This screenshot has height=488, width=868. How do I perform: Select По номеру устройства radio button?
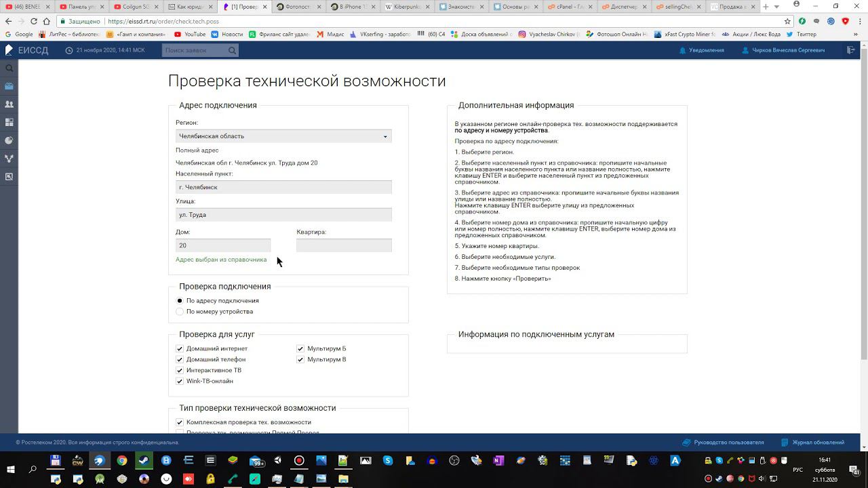[180, 312]
